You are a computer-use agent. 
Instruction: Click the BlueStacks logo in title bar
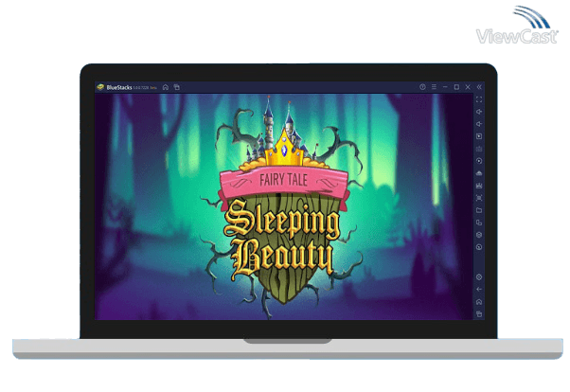pos(100,87)
